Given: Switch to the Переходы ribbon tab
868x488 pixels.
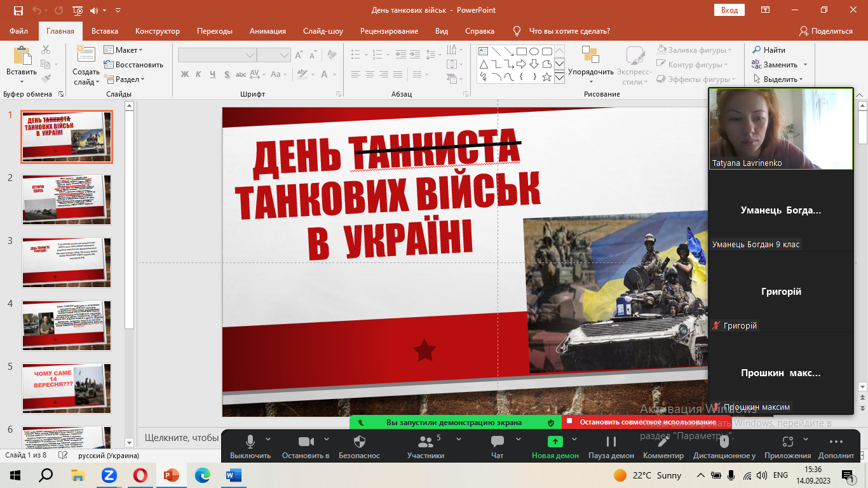Looking at the screenshot, I should 215,31.
